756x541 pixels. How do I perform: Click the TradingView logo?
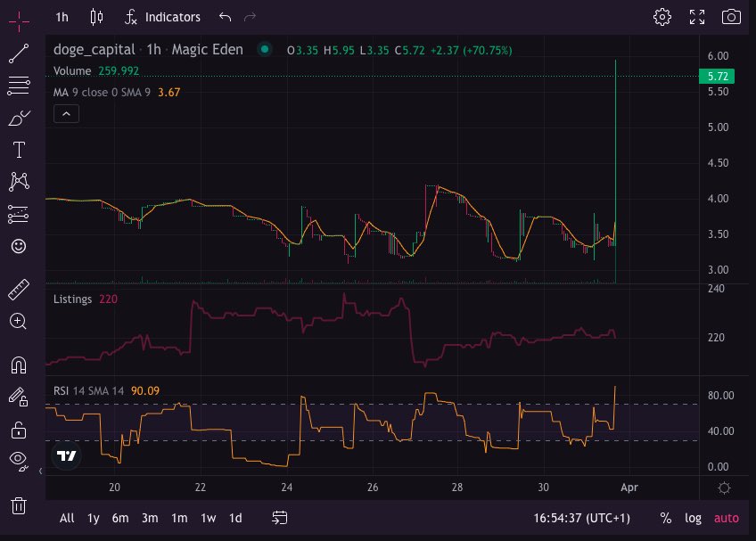(67, 455)
